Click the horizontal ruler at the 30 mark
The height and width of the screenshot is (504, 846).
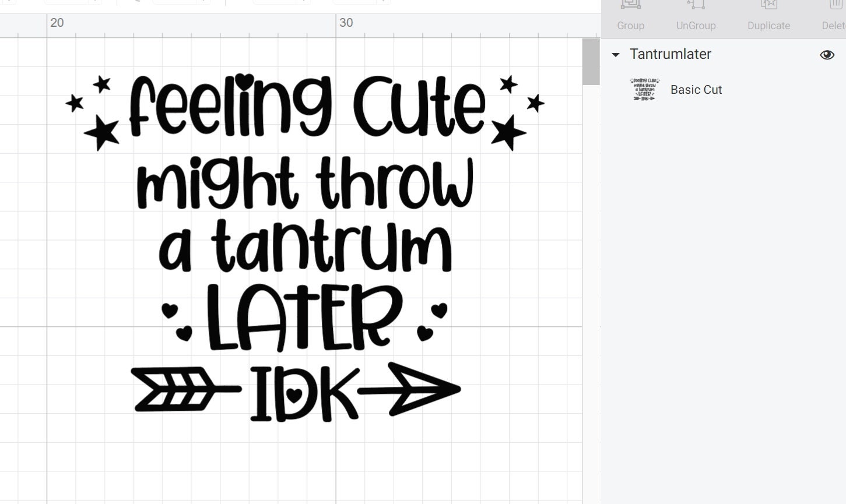(346, 23)
